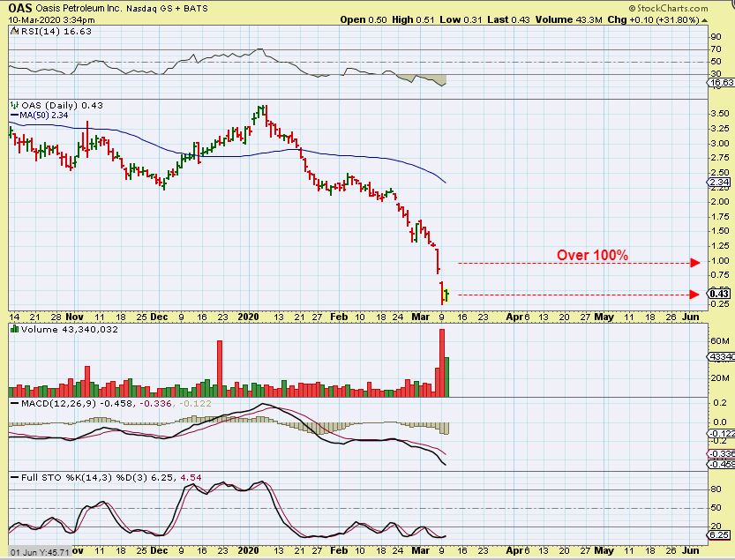Click the -0.336 MACD signal value in legend
Image resolution: width=735 pixels, height=560 pixels.
click(x=155, y=404)
